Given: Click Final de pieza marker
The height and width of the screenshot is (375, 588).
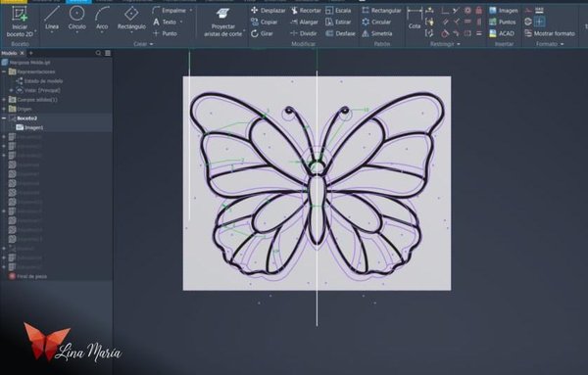Looking at the screenshot, I should point(27,276).
